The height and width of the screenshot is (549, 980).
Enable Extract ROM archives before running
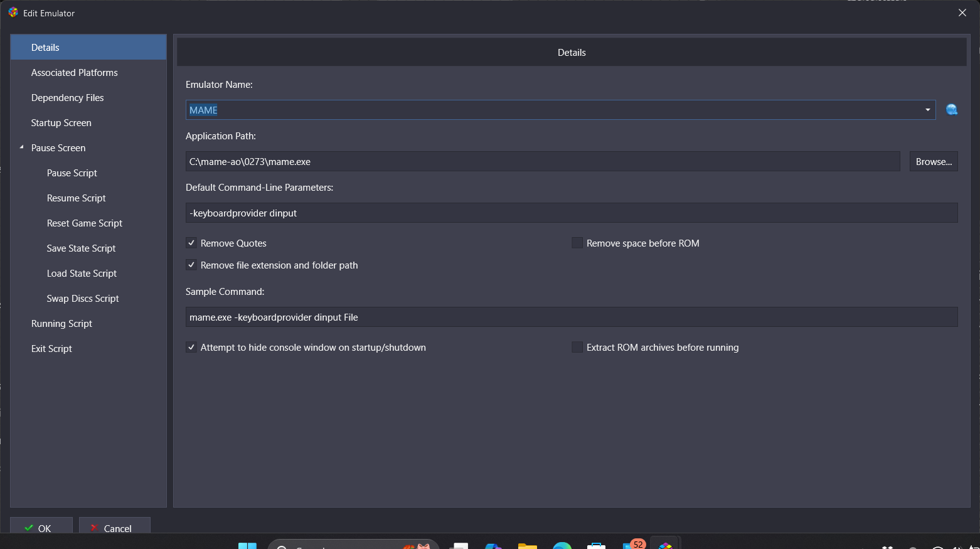tap(577, 347)
